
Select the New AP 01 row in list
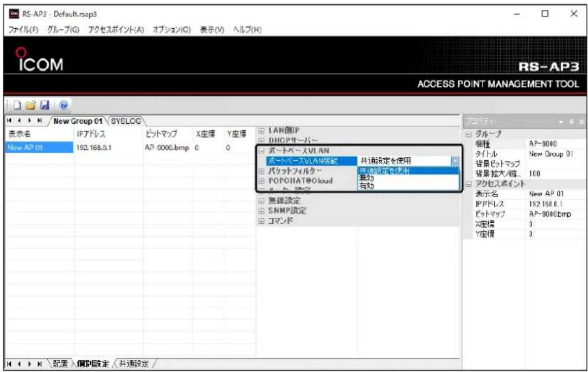tap(39, 148)
